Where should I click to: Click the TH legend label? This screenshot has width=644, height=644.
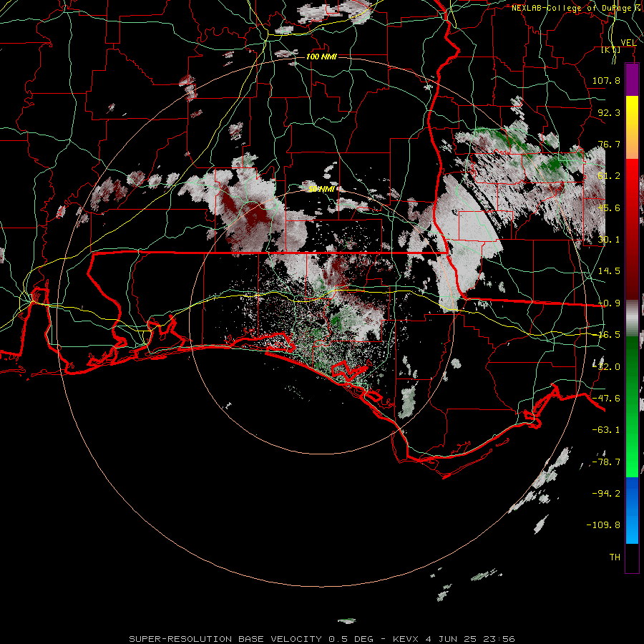pyautogui.click(x=615, y=557)
